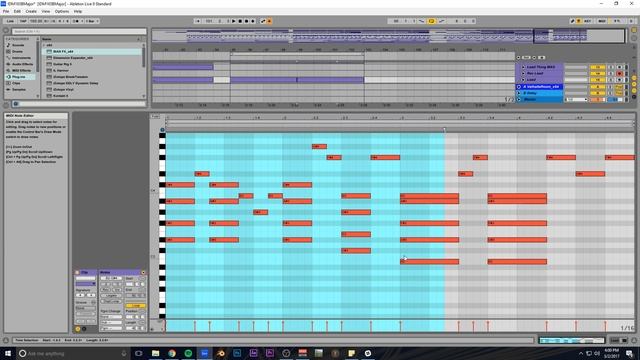Screen dimensions: 640x360
Task: Collapse the x64 folder in browser list
Action: [x=44, y=45]
